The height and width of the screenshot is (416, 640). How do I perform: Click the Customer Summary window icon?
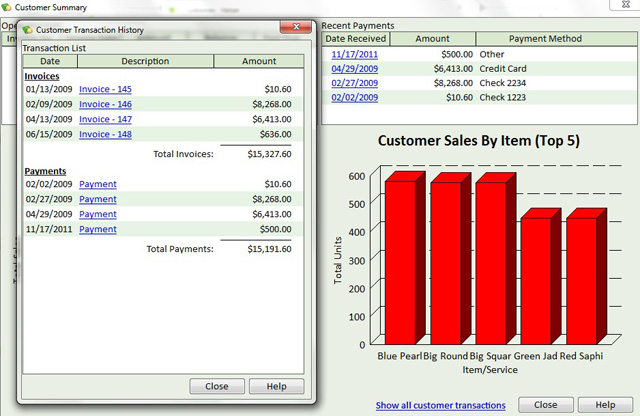click(x=7, y=7)
